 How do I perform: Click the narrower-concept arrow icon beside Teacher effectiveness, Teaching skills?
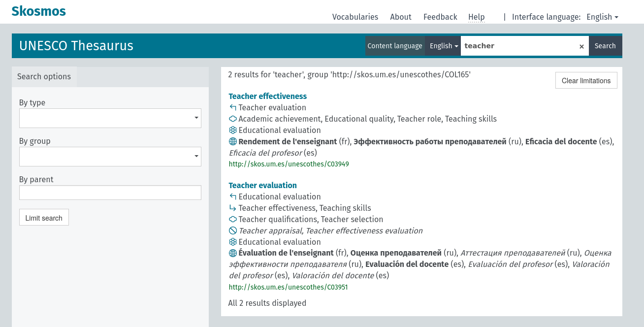[x=233, y=208]
